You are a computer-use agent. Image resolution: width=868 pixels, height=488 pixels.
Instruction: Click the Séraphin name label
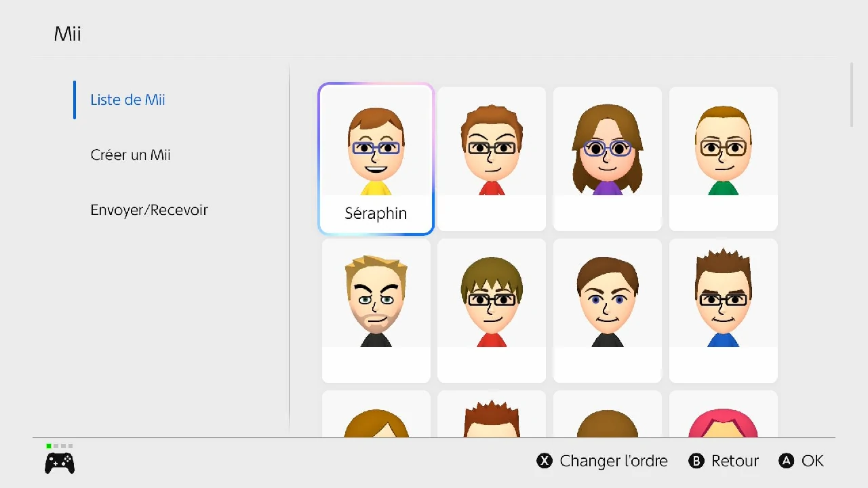(376, 213)
